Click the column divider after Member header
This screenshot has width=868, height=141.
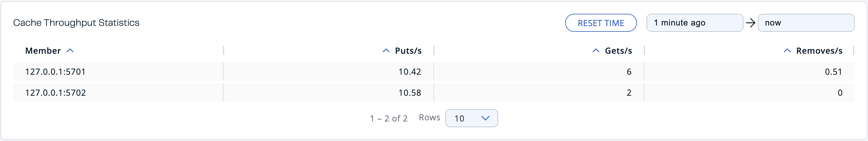pos(223,51)
